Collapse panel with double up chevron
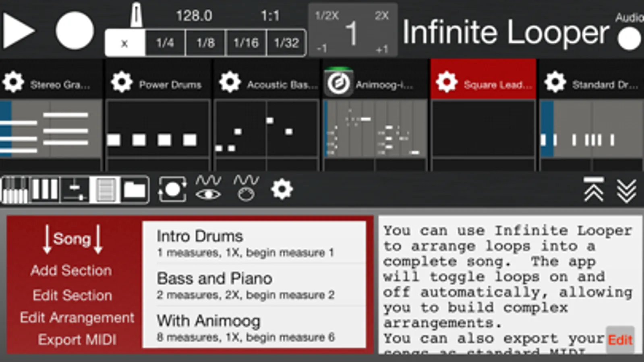644x362 pixels. pyautogui.click(x=594, y=189)
